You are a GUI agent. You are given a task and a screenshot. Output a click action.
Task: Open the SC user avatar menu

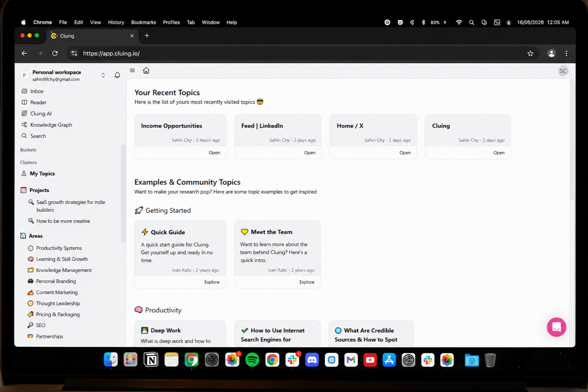point(563,71)
